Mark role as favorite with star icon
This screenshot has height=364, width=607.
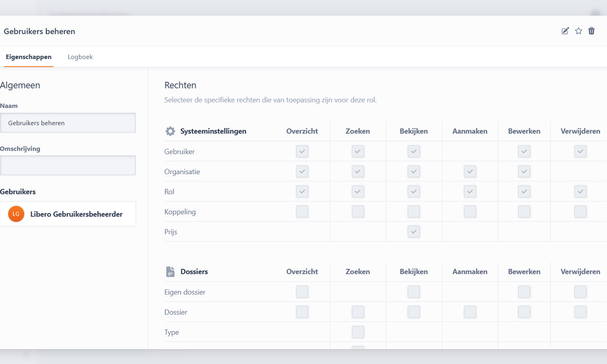coord(578,31)
